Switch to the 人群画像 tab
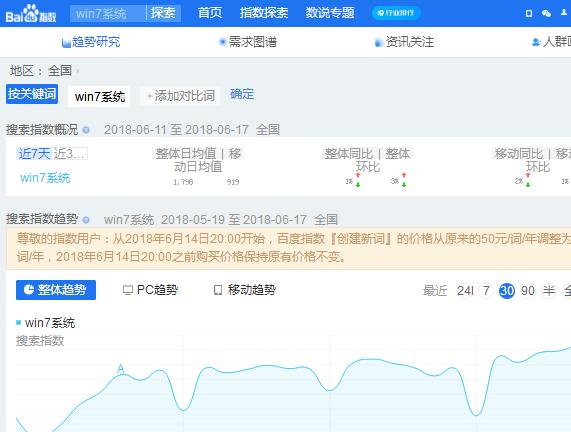 [551, 42]
